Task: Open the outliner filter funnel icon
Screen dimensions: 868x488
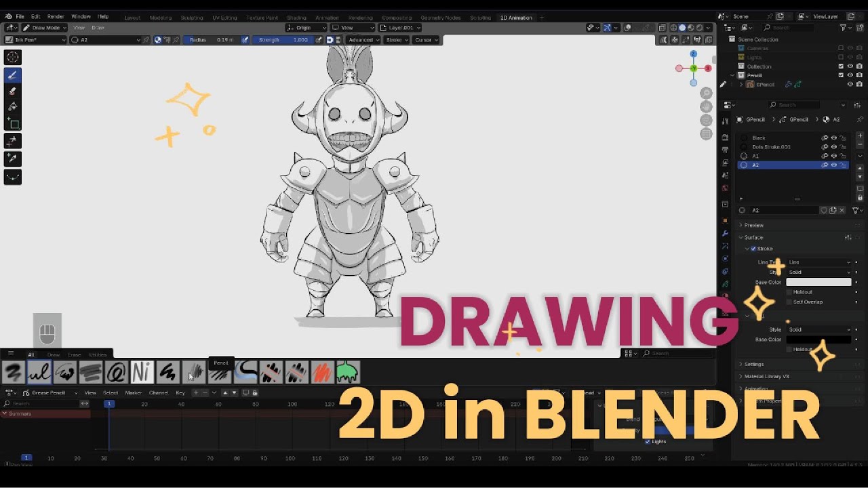Action: pyautogui.click(x=844, y=27)
